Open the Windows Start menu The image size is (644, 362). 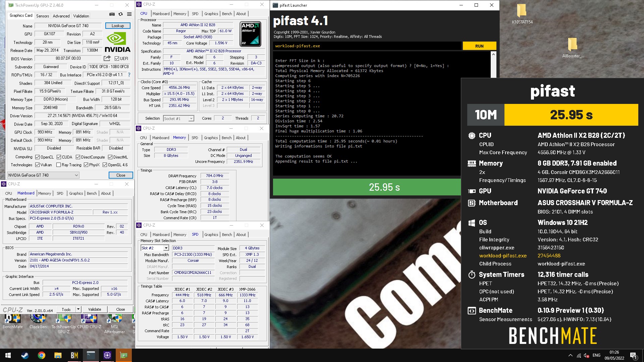click(8, 355)
